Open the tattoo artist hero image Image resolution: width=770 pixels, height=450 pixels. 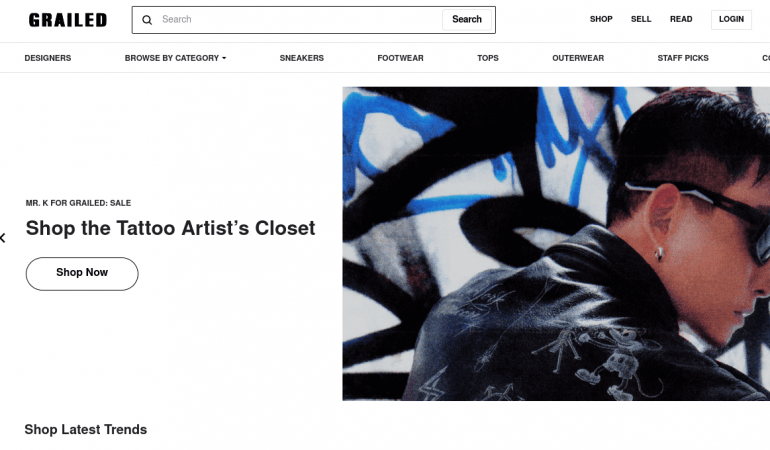tap(556, 244)
